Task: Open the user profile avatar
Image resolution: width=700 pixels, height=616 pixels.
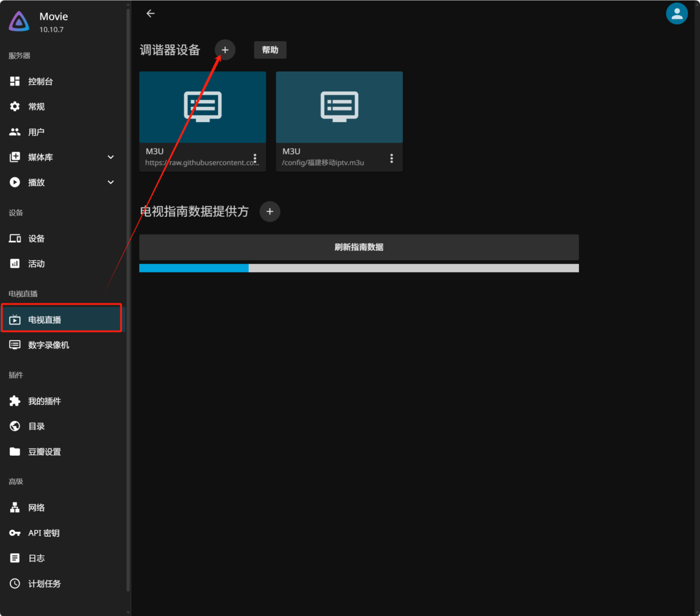Action: (677, 14)
